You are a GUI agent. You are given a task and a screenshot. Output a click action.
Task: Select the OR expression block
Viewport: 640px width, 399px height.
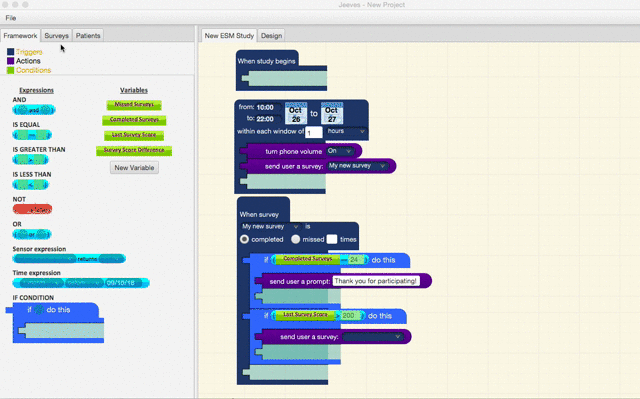point(32,234)
